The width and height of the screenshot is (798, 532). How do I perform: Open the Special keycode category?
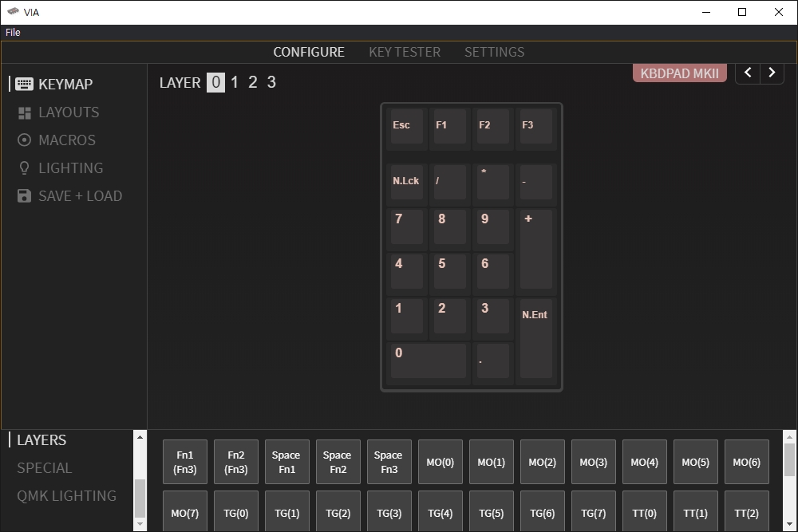pyautogui.click(x=44, y=468)
